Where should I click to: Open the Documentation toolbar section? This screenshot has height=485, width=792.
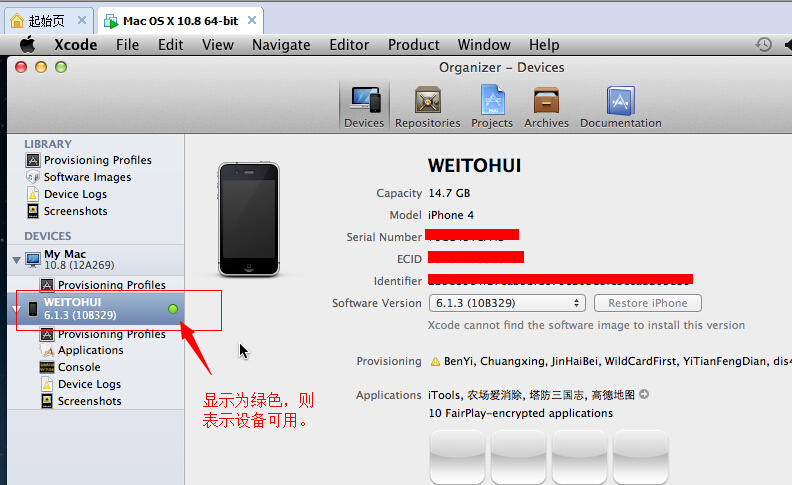pyautogui.click(x=620, y=107)
